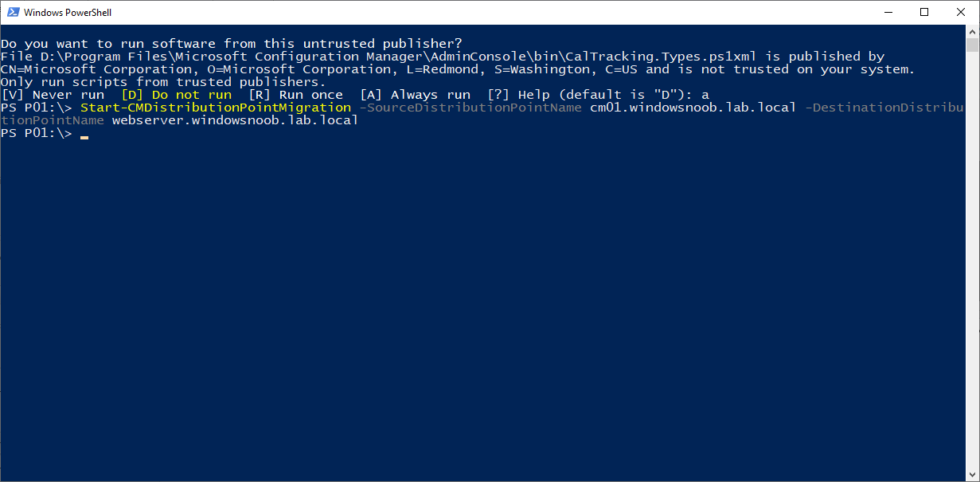The width and height of the screenshot is (980, 482).
Task: Click the -SourceDistributionPointName parameter
Action: [x=470, y=108]
